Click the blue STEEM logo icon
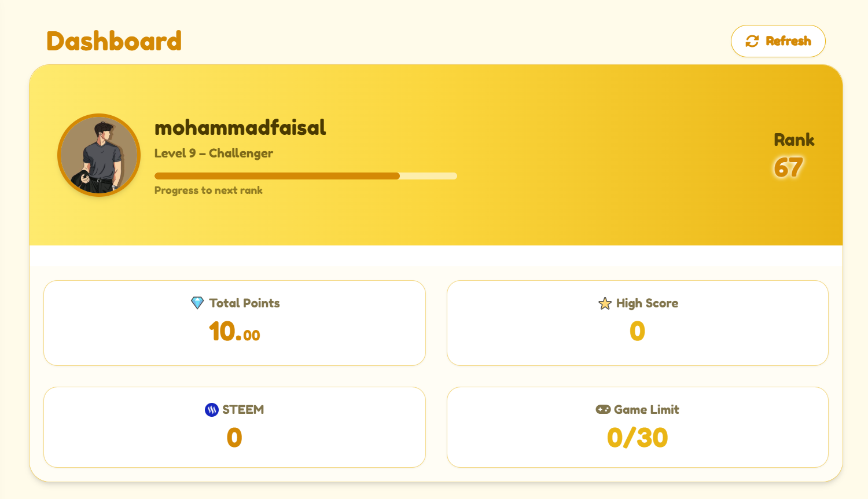The height and width of the screenshot is (499, 868). [212, 410]
